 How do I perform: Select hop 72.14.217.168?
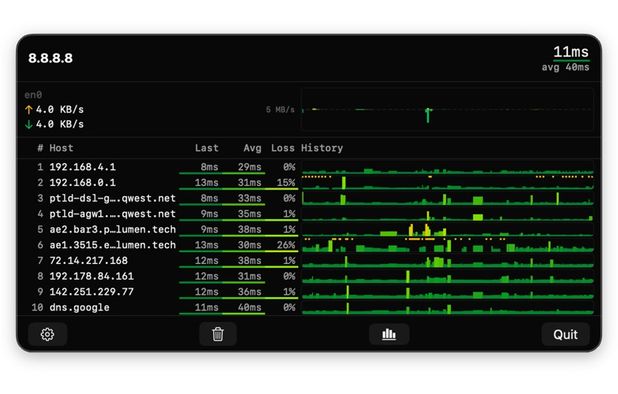pos(89,261)
